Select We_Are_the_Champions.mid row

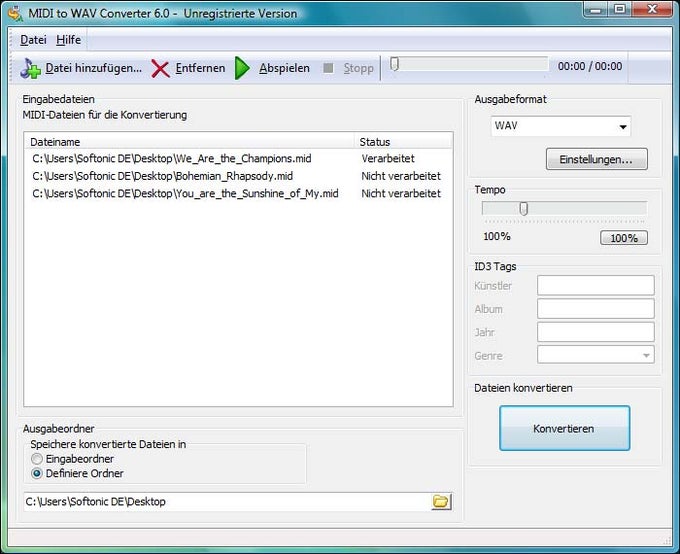point(238,158)
